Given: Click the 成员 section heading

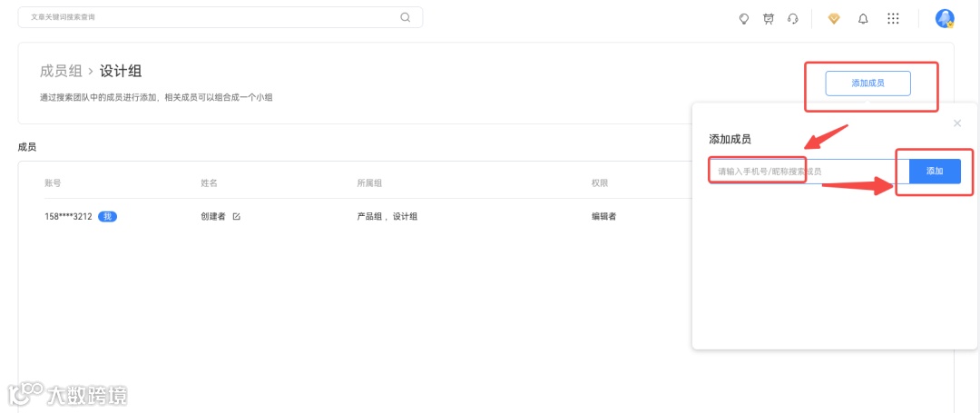Looking at the screenshot, I should (27, 147).
